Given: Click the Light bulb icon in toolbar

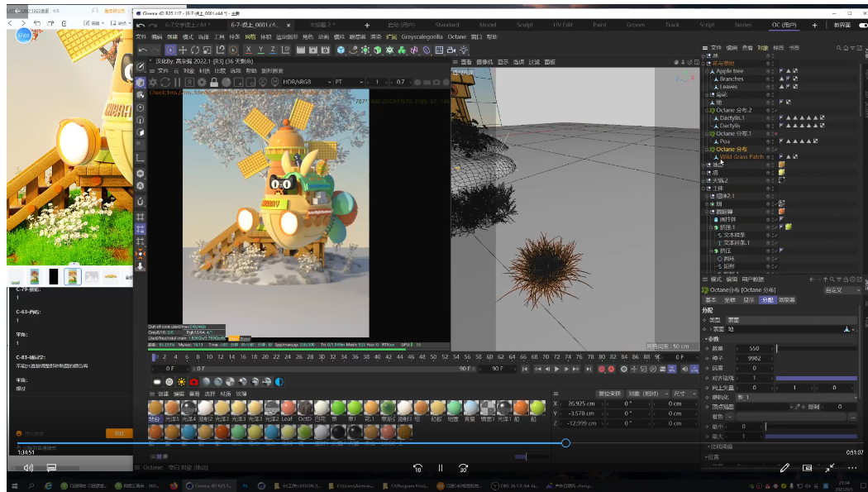Looking at the screenshot, I should tap(464, 50).
